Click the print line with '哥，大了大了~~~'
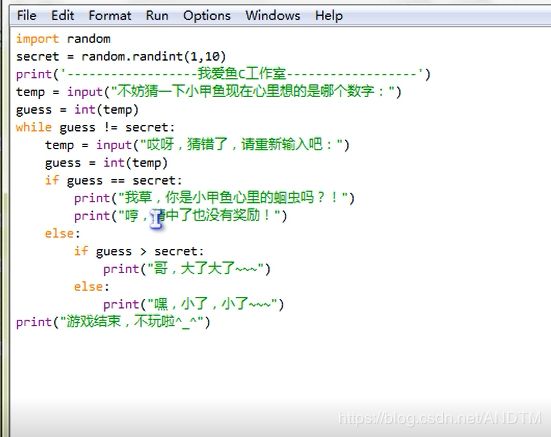Image resolution: width=551 pixels, height=437 pixels. pos(187,269)
